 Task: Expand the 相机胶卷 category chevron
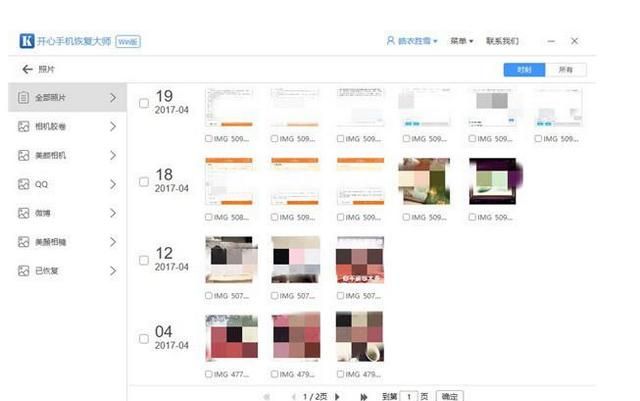(x=113, y=127)
